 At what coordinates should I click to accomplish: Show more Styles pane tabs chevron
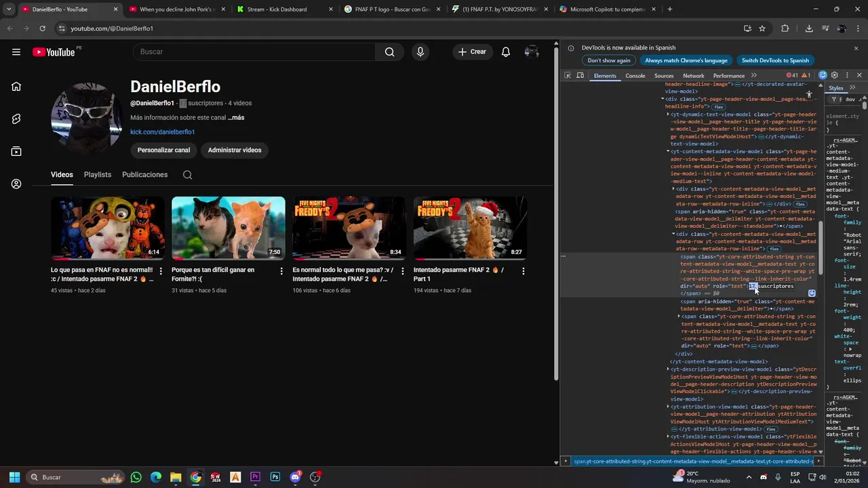pos(852,88)
